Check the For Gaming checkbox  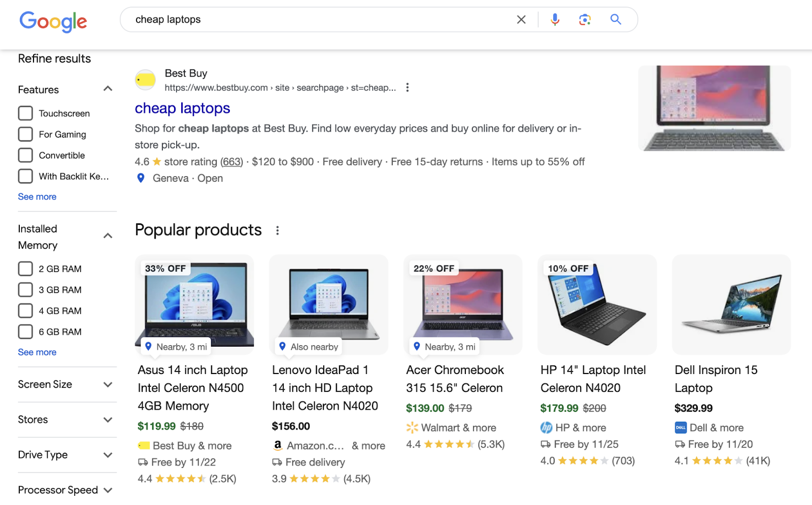[25, 134]
